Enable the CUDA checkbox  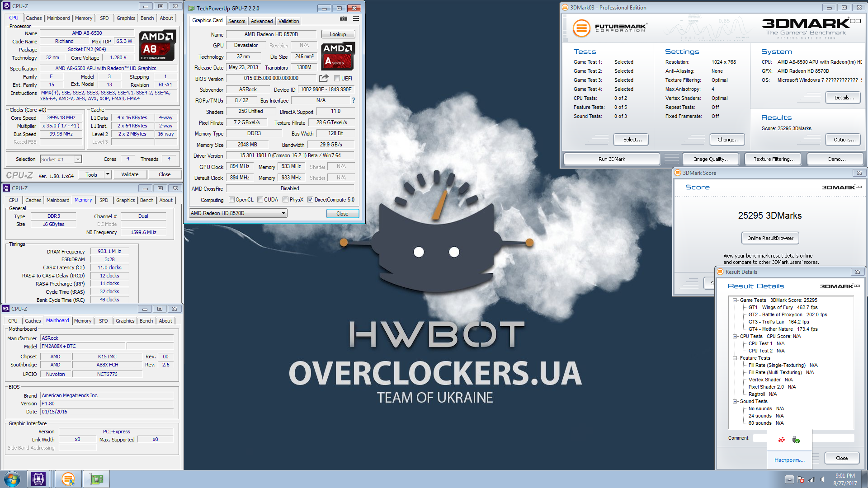260,200
